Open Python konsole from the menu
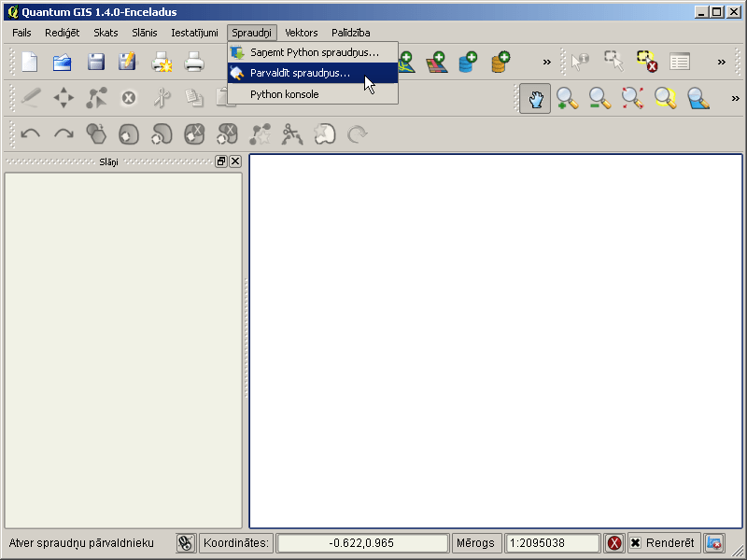747x560 pixels. (x=313, y=94)
